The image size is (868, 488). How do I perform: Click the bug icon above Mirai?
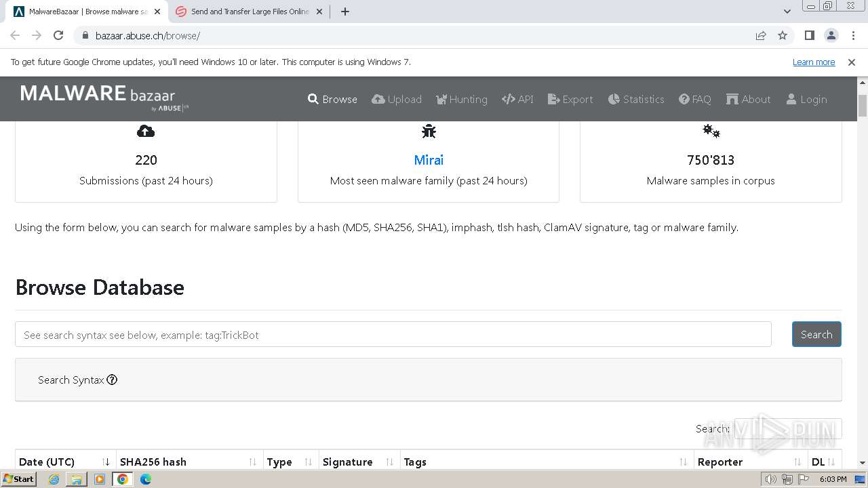(x=429, y=131)
